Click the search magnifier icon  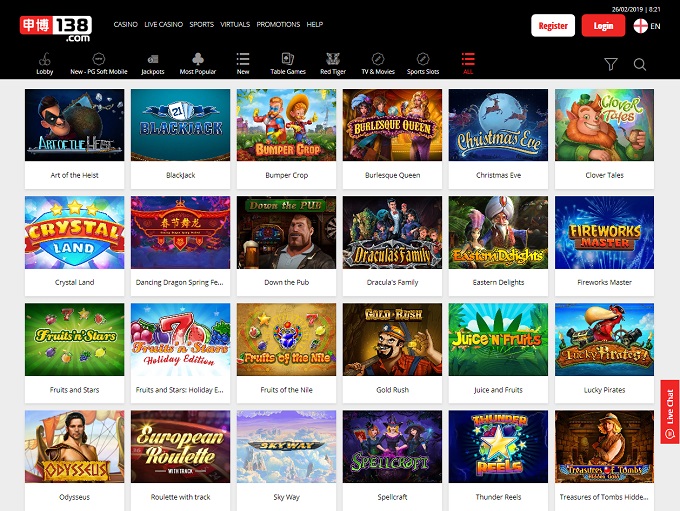(x=640, y=64)
